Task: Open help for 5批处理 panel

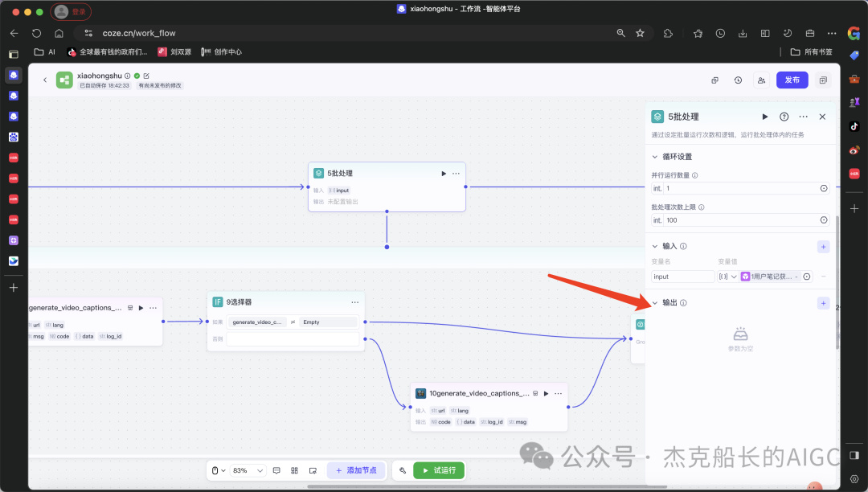Action: (784, 117)
